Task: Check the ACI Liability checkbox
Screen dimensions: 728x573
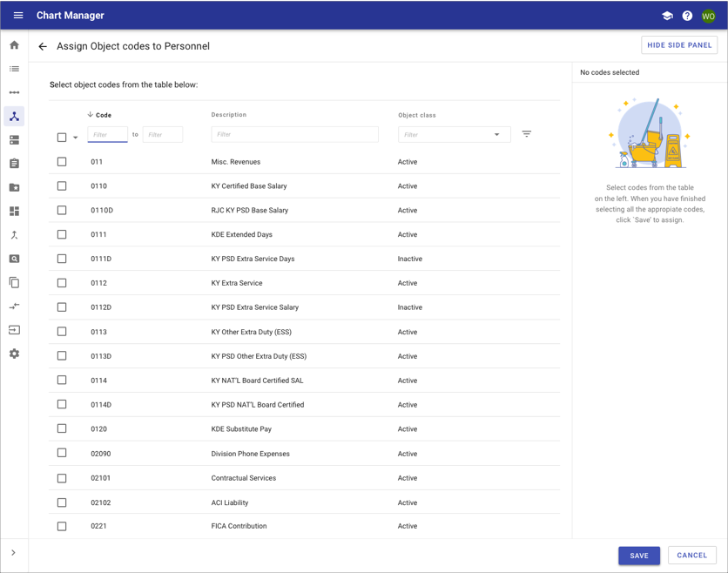Action: click(x=62, y=502)
